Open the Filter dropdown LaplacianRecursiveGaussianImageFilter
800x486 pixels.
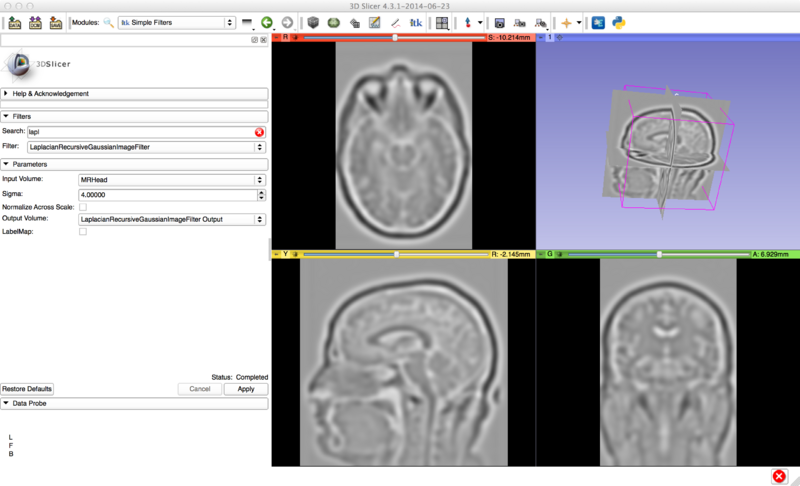[146, 147]
